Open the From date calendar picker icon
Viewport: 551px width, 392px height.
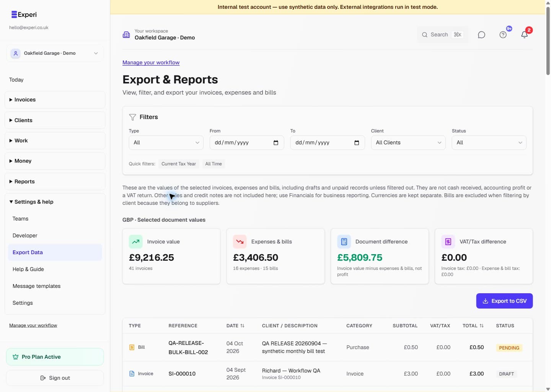tap(276, 143)
